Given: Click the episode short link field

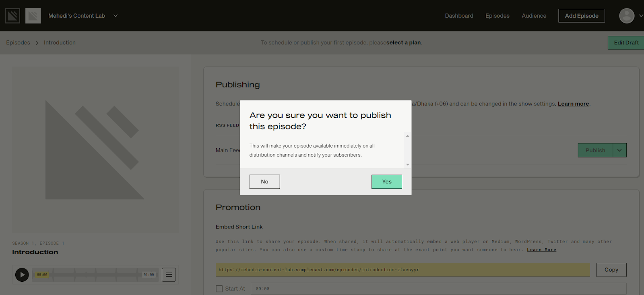Looking at the screenshot, I should click(x=402, y=270).
